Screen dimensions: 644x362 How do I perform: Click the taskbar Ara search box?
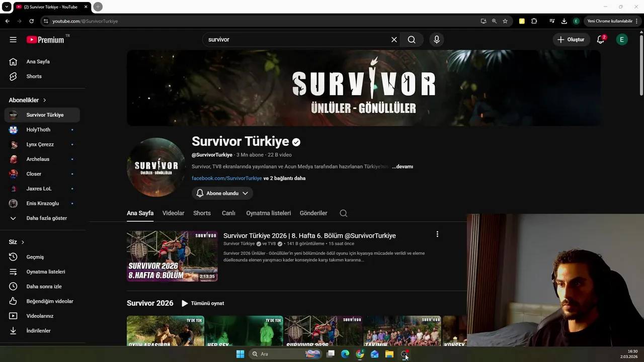pyautogui.click(x=286, y=354)
